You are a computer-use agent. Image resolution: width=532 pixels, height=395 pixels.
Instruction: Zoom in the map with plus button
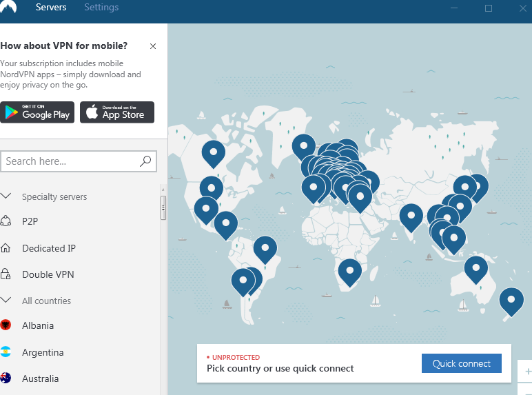tap(528, 372)
